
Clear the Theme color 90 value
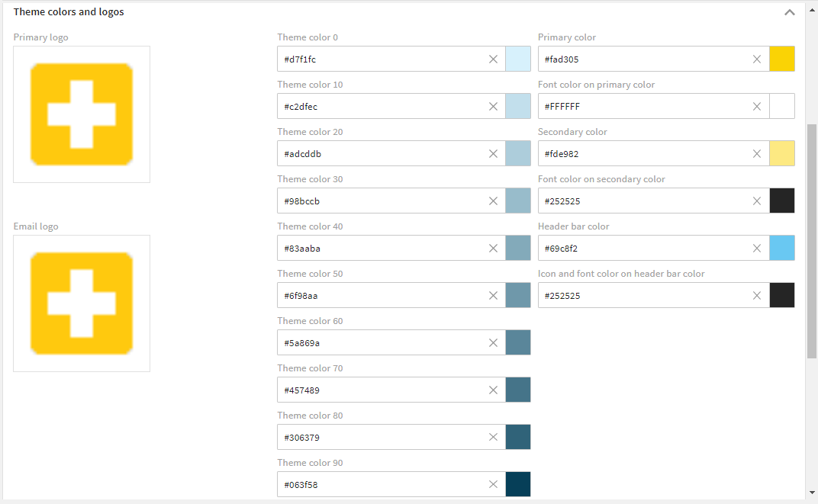pos(493,484)
